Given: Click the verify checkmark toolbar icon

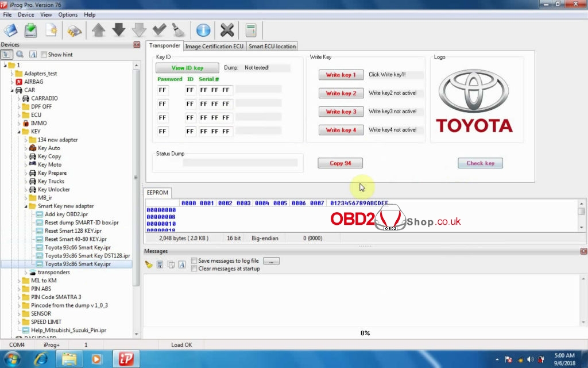Looking at the screenshot, I should (x=160, y=30).
